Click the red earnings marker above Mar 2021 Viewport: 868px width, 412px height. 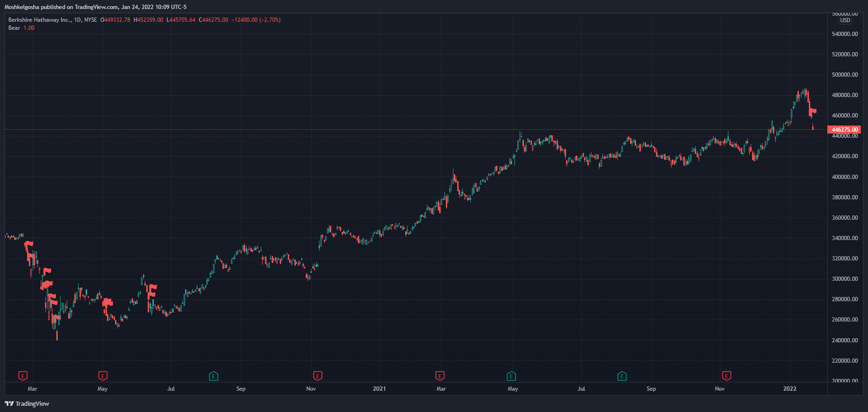(440, 376)
